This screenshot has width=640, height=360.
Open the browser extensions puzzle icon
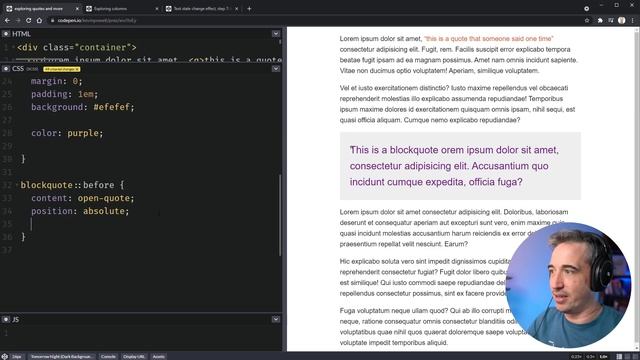pos(600,20)
